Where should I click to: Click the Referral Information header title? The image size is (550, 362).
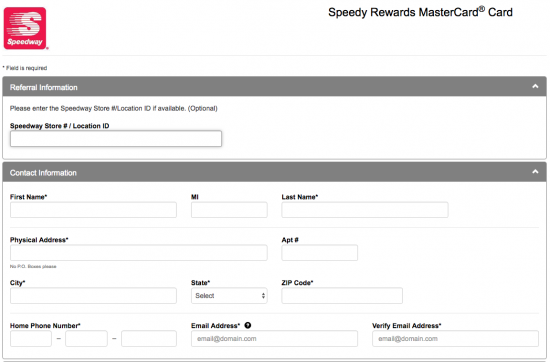point(43,87)
